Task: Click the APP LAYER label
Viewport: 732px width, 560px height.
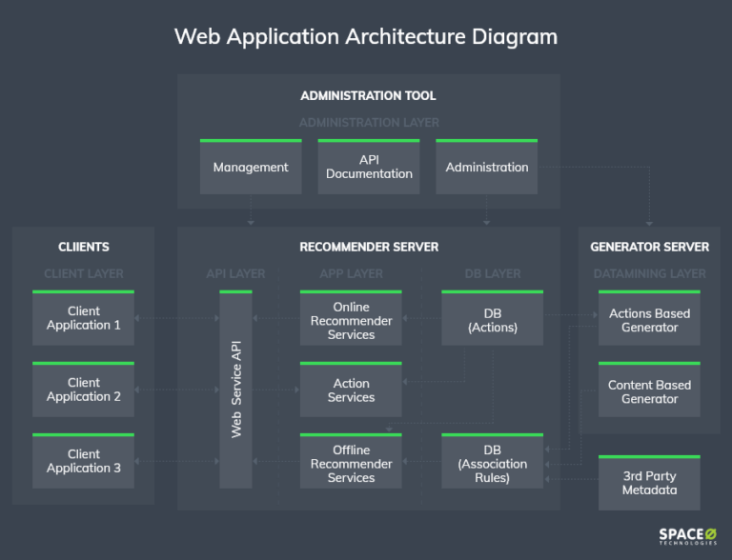Action: [351, 273]
